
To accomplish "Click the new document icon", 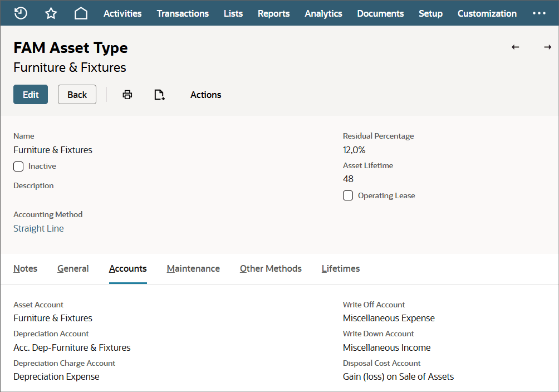I will coord(159,95).
